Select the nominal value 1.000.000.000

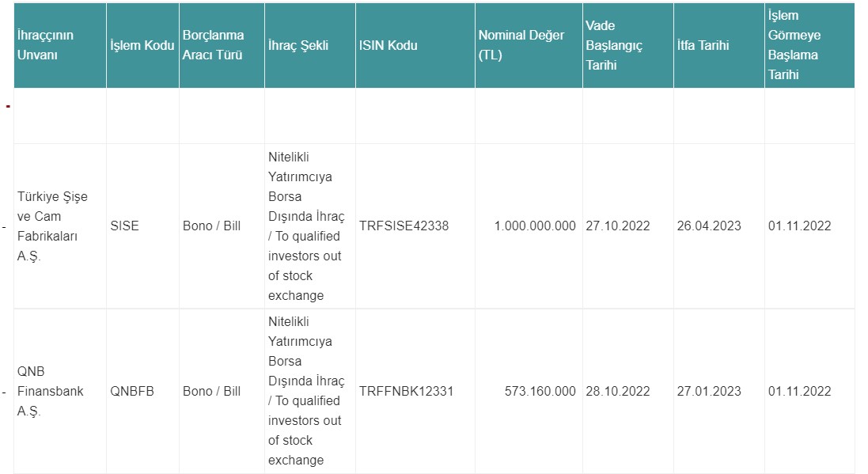[535, 226]
